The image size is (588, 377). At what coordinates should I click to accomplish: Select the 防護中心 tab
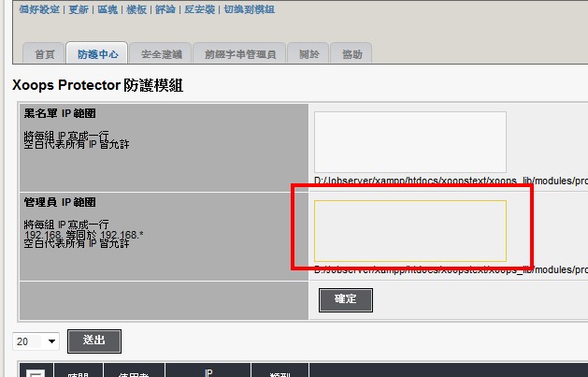click(97, 54)
